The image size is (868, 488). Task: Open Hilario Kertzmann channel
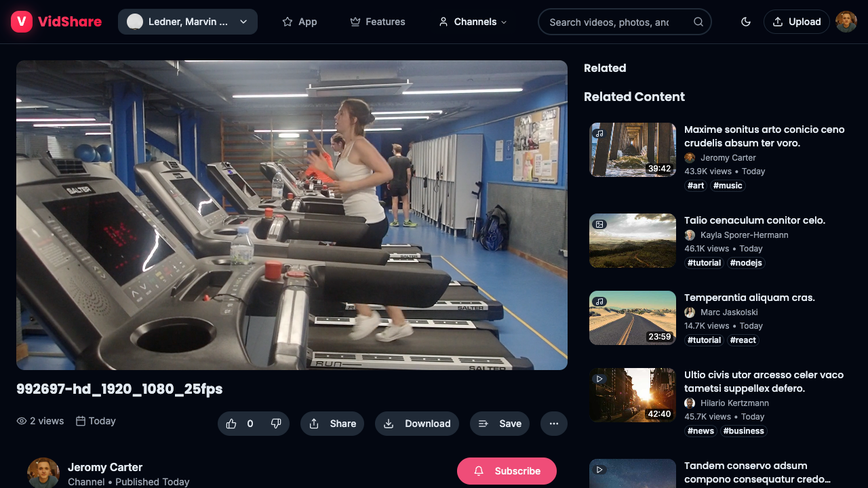734,403
